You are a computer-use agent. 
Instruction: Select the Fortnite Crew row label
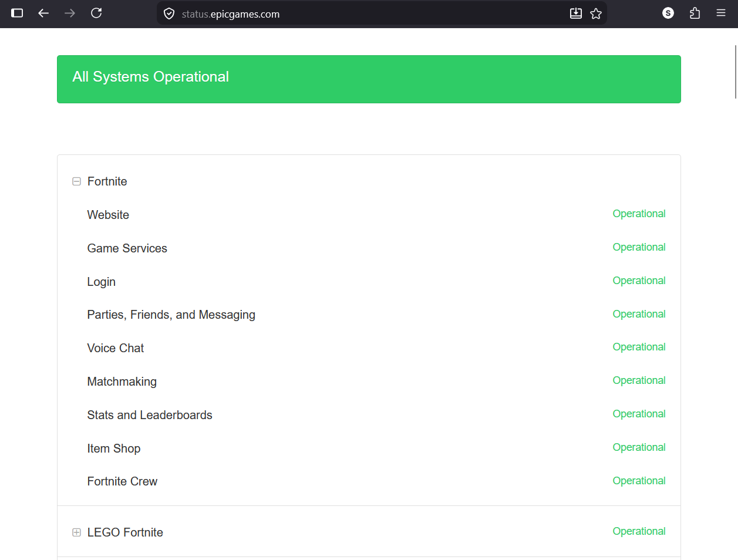(x=122, y=481)
